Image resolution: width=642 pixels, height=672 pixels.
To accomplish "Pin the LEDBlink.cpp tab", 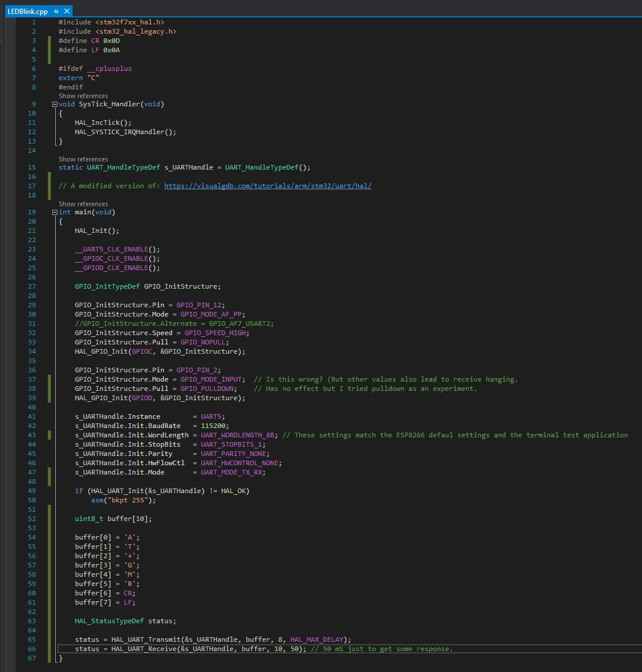I will pos(56,11).
